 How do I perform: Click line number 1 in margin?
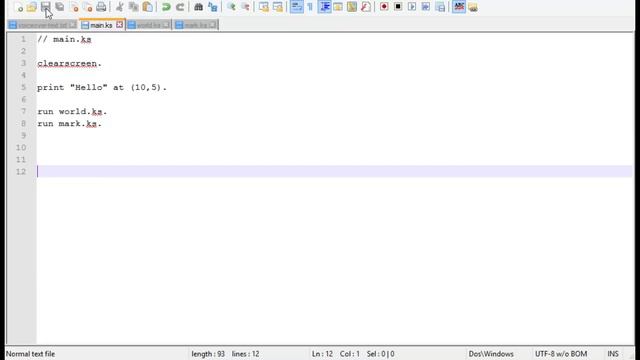coord(23,39)
